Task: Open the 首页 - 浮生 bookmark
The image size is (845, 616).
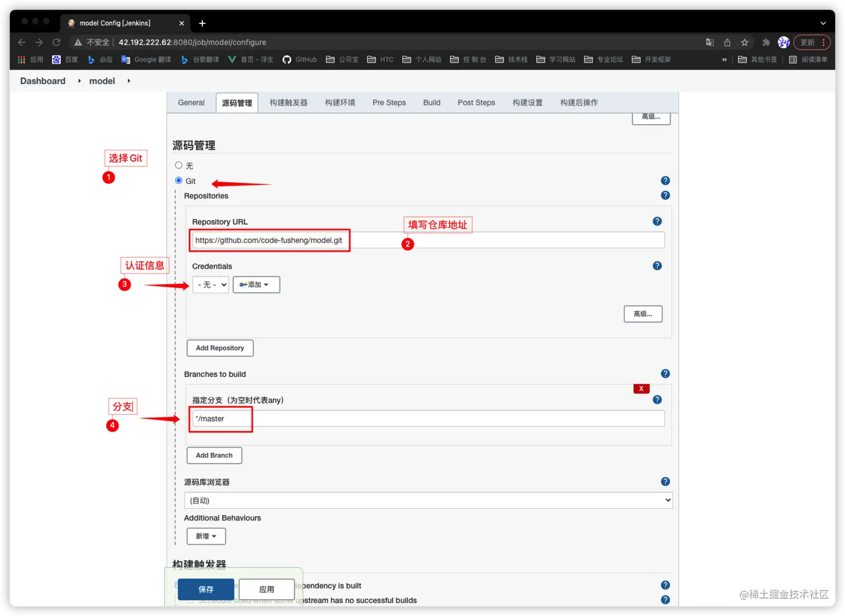Action: 250,59
